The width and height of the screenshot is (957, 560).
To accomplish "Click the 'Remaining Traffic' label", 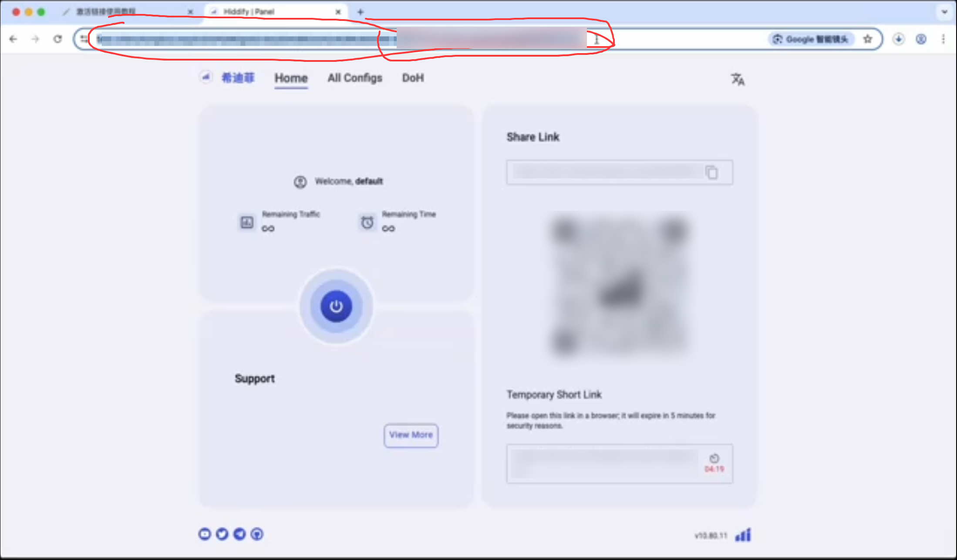I will click(x=291, y=214).
